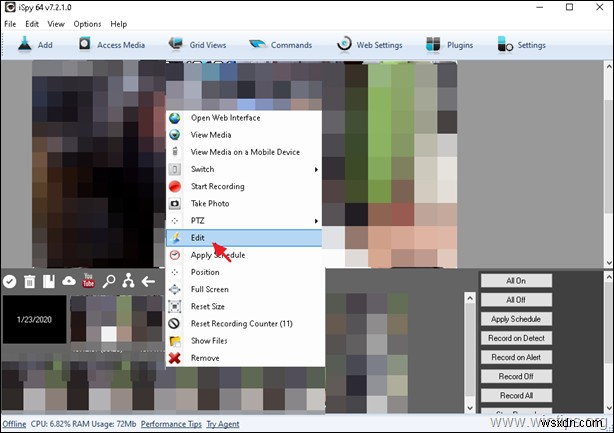This screenshot has width=614, height=433.
Task: Click the Full Screen arrows icon
Action: click(x=175, y=289)
